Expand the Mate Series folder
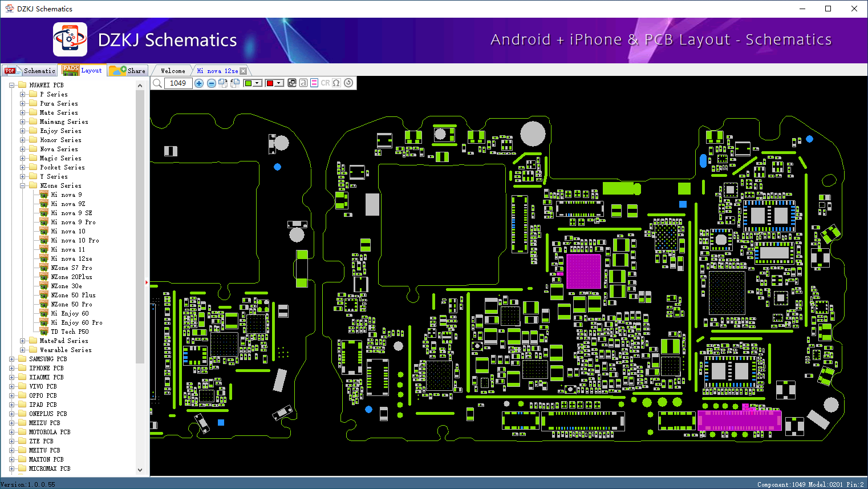The width and height of the screenshot is (868, 489). [x=22, y=112]
